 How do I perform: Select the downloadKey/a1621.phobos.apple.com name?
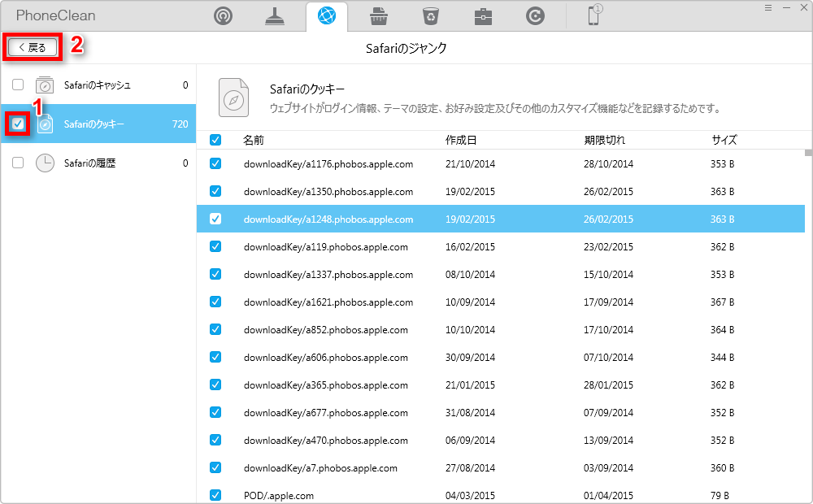(x=328, y=302)
